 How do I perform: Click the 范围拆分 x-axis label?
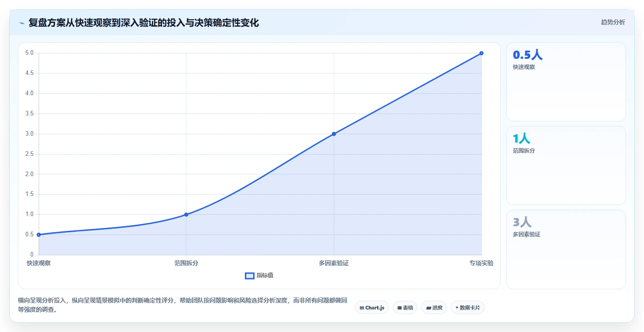(x=186, y=263)
